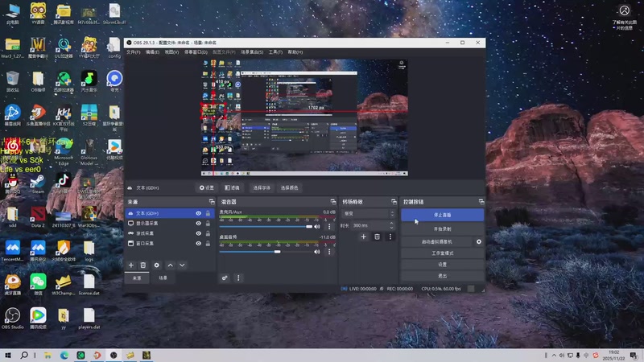The image size is (644, 362).
Task: Delete scene transition with trash icon
Action: [377, 237]
